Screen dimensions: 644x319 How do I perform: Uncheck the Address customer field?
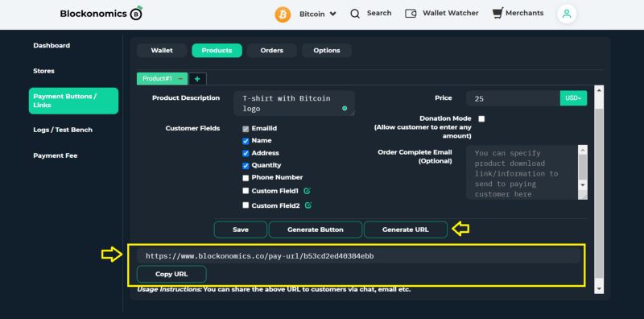click(246, 153)
